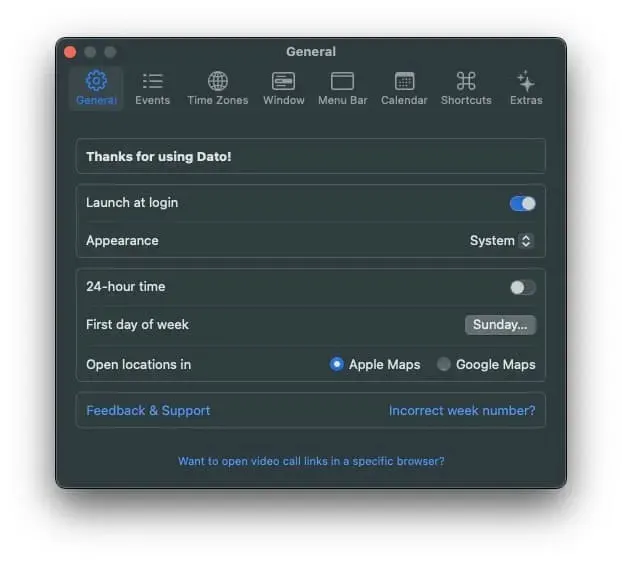Open the Appearance System dropdown

[501, 241]
